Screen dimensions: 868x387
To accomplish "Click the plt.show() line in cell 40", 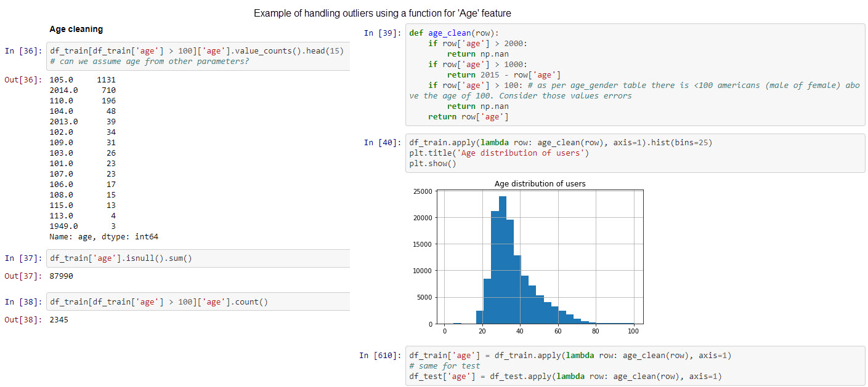I will [432, 164].
